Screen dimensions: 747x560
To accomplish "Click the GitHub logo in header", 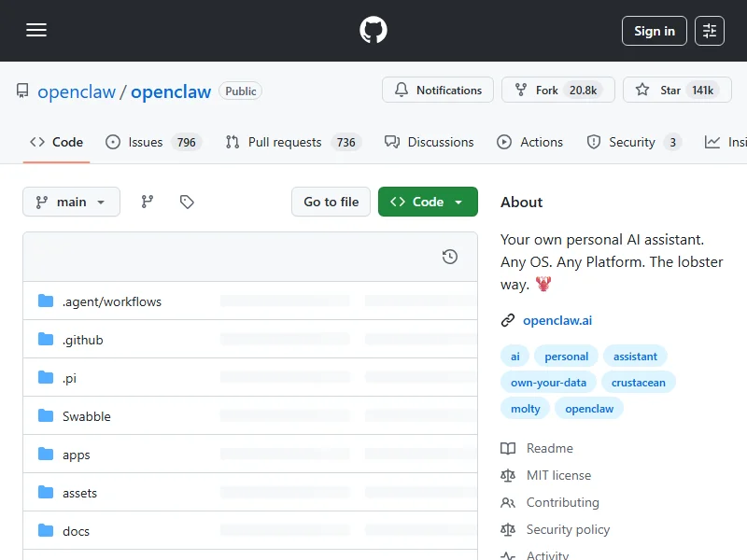I will pyautogui.click(x=373, y=31).
